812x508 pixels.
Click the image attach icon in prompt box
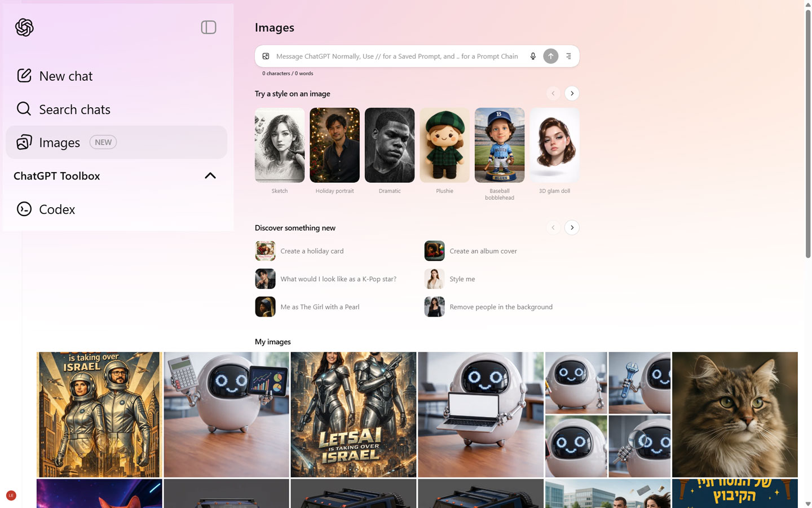coord(266,56)
